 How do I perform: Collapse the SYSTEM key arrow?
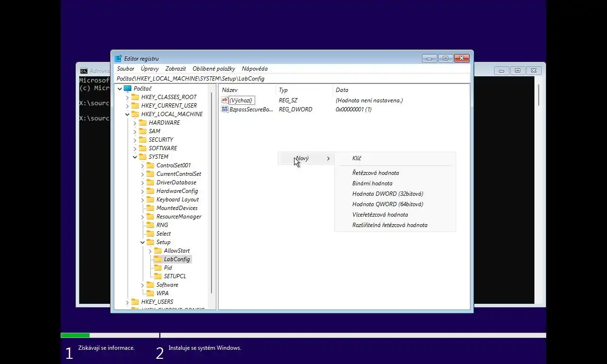[135, 157]
